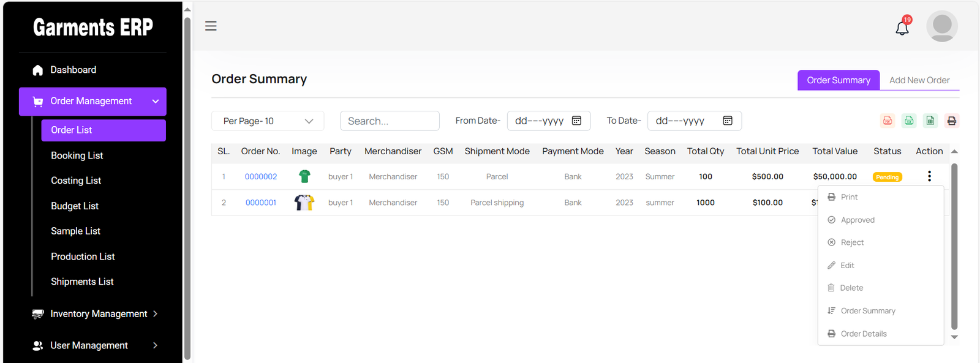980x363 pixels.
Task: Choose Approved from the action menu
Action: pyautogui.click(x=857, y=220)
